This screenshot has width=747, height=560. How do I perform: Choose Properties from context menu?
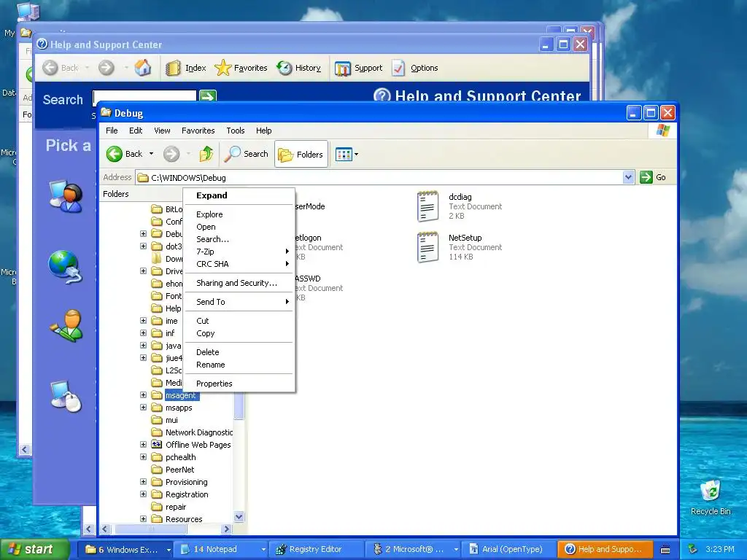(239, 384)
